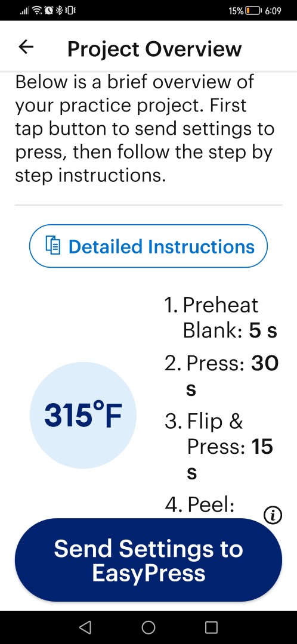Viewport: 297px width, 644px height.
Task: Click the info icon near Peel
Action: tap(273, 514)
